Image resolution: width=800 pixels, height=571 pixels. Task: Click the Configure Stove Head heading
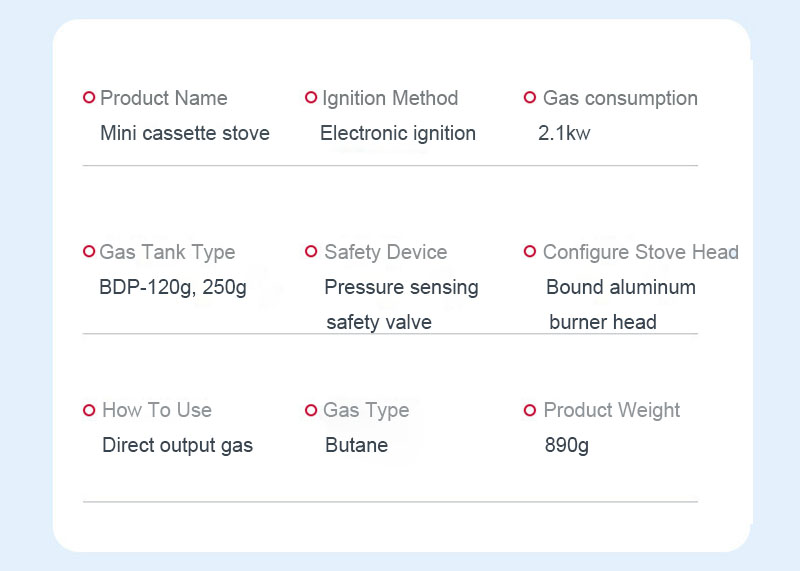click(641, 252)
